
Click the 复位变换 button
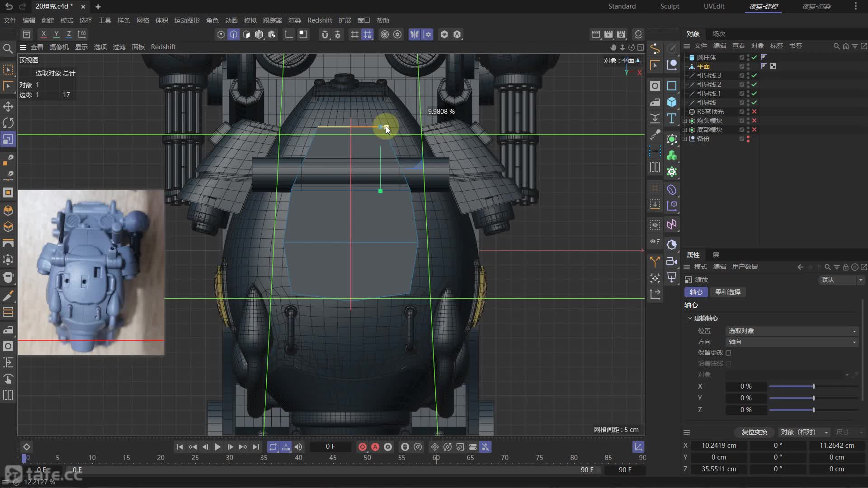pos(754,432)
